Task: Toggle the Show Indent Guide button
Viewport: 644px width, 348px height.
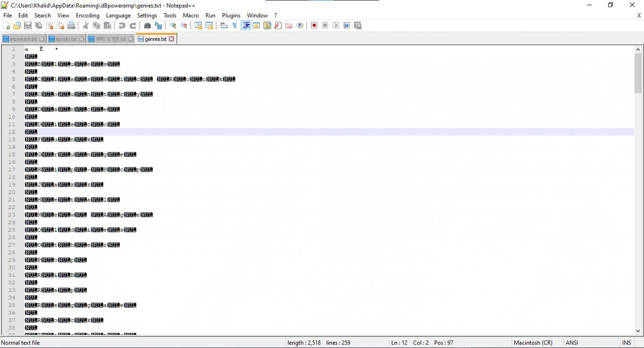Action: tap(246, 25)
